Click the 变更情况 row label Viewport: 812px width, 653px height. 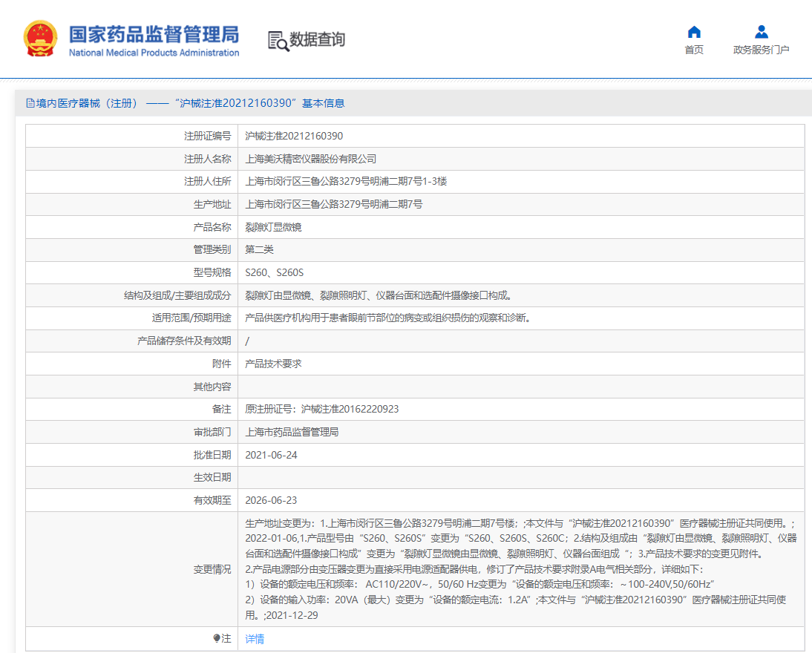[212, 569]
